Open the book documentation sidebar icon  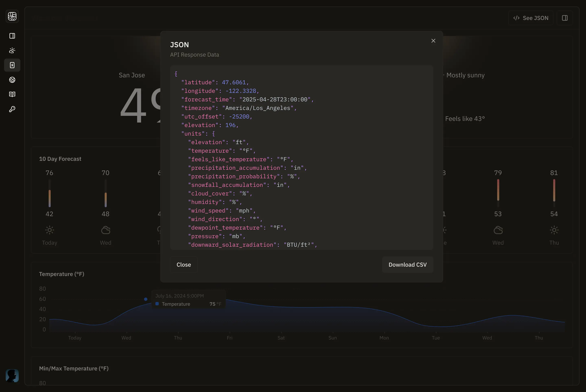pyautogui.click(x=12, y=94)
